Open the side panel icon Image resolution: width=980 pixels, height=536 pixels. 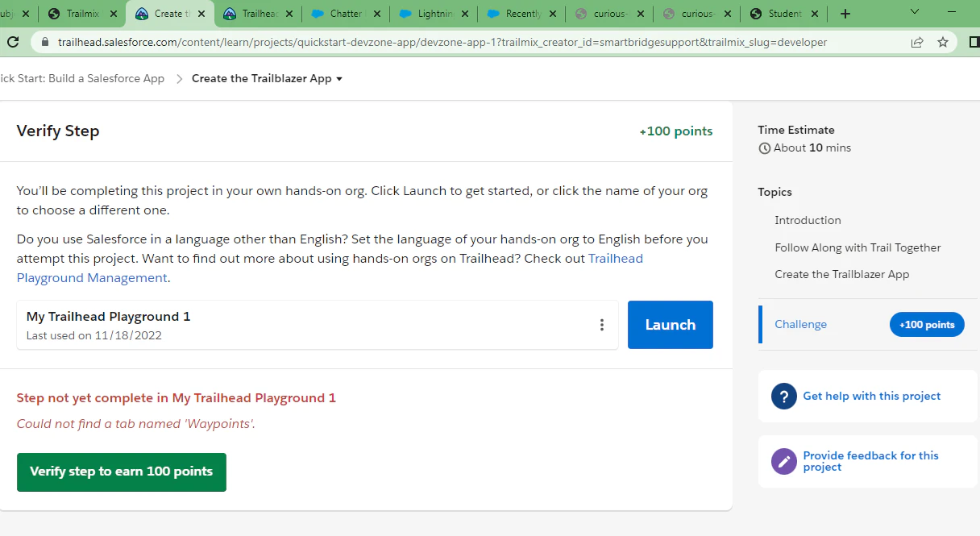[974, 42]
